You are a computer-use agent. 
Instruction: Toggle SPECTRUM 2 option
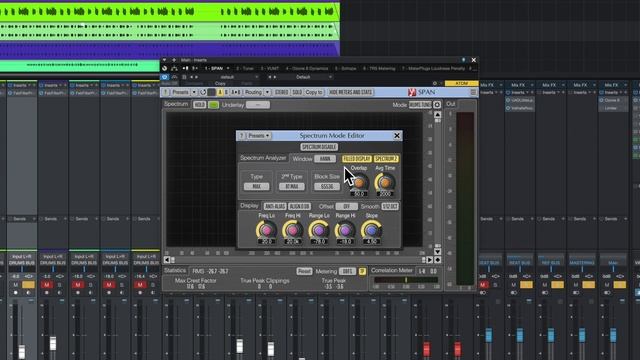[x=386, y=159]
